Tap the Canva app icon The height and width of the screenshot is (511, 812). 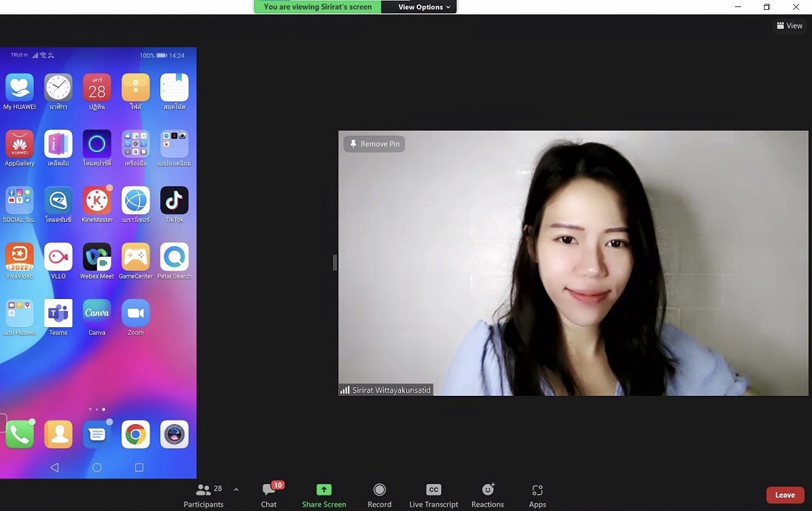(x=97, y=314)
